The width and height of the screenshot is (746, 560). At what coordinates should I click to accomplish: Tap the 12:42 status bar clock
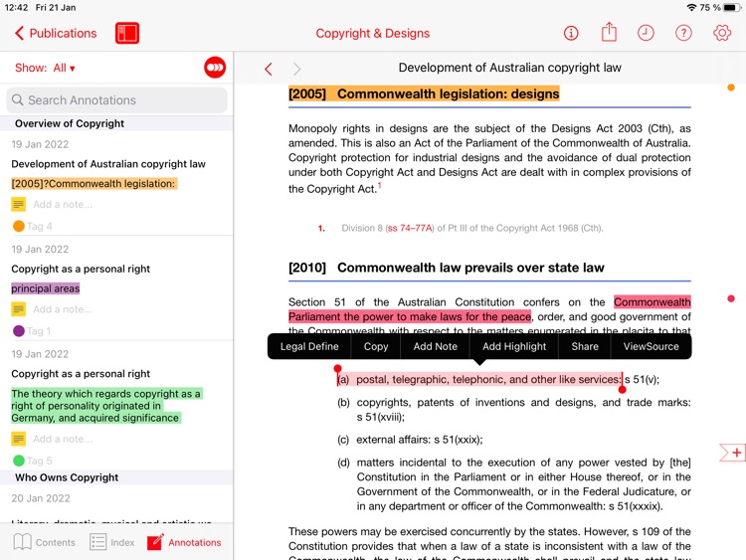pos(16,7)
